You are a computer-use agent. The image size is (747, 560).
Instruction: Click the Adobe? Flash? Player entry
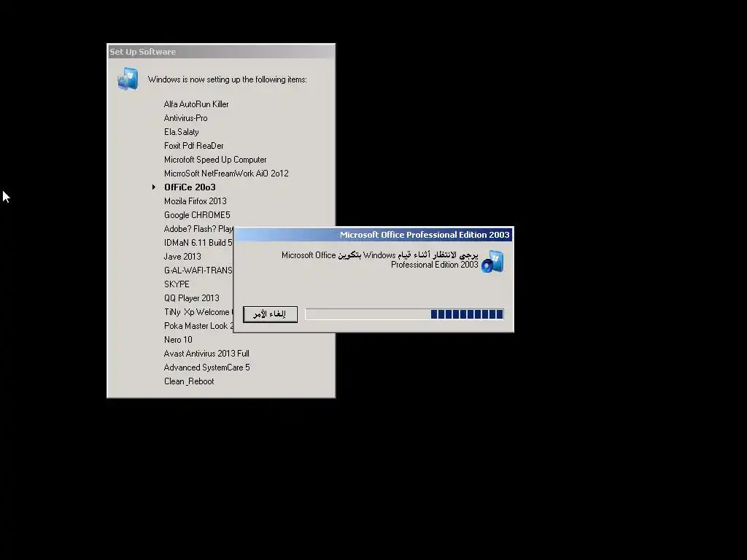pos(198,228)
